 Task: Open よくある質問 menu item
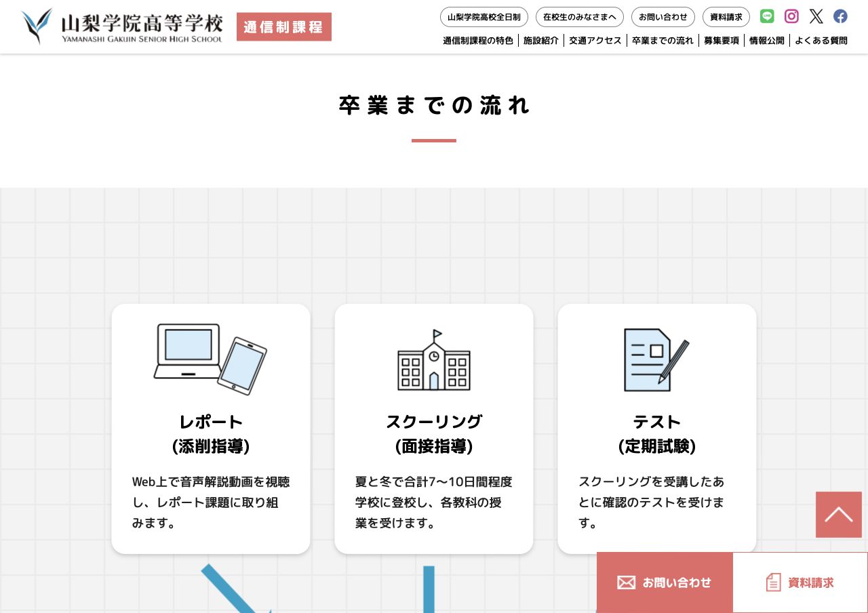821,41
